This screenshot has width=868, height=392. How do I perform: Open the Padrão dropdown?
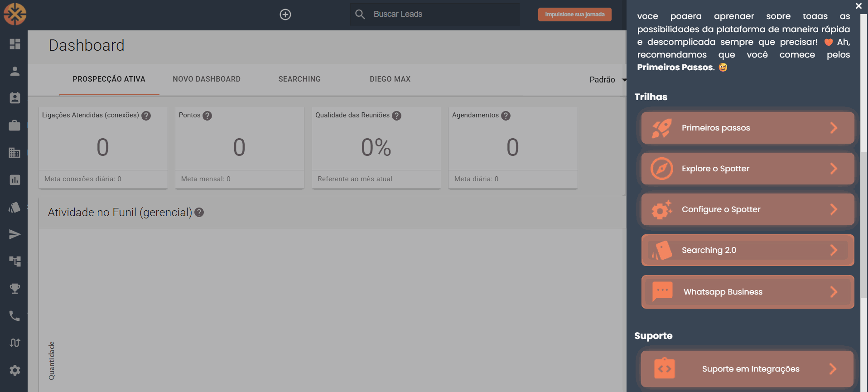coord(608,80)
